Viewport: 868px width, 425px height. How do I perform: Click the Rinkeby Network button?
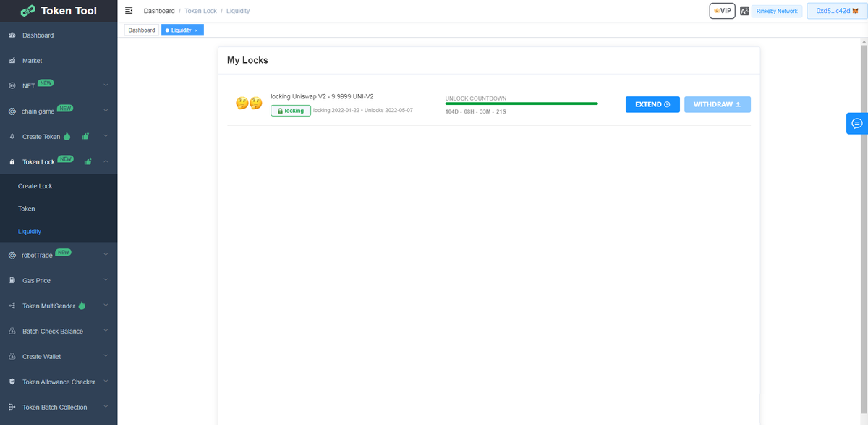pos(777,12)
